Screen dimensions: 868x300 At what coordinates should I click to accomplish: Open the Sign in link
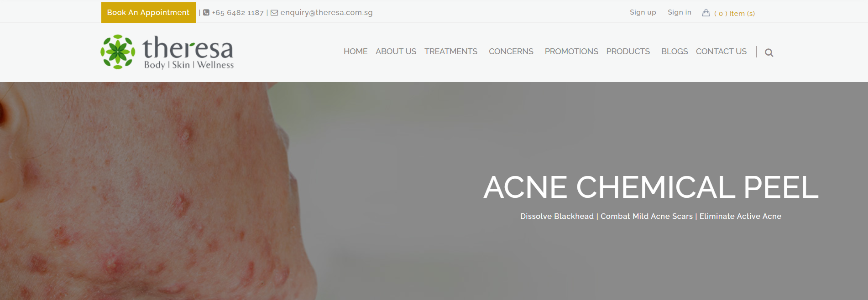[679, 12]
